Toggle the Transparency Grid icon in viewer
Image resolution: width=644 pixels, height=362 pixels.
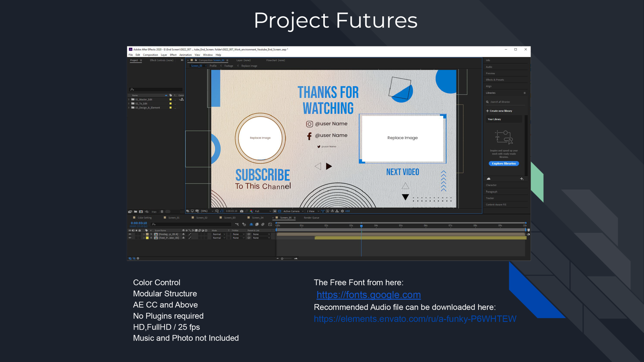pos(279,211)
